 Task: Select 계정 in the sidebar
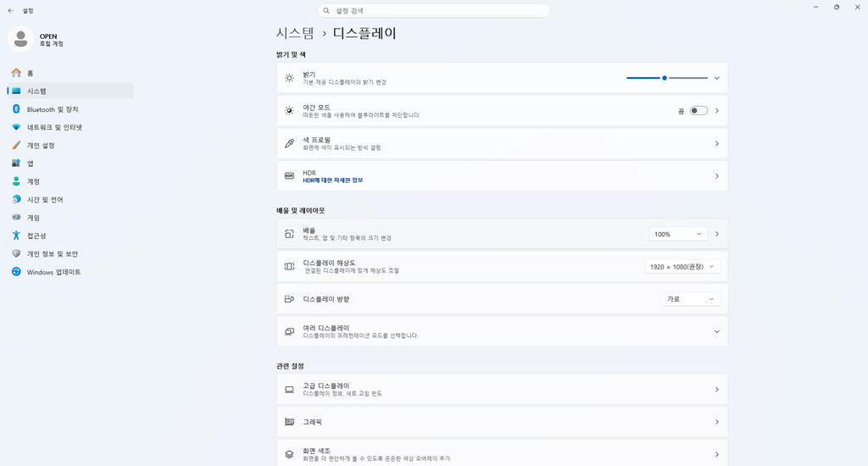pyautogui.click(x=70, y=181)
